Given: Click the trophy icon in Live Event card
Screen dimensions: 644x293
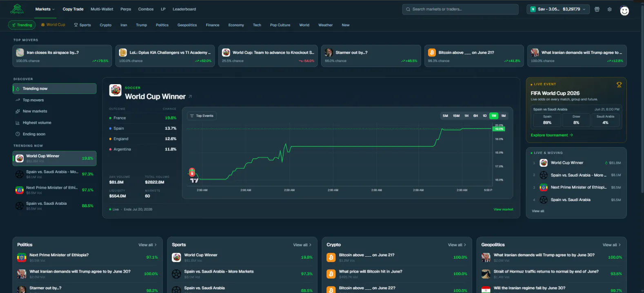Looking at the screenshot, I should point(619,85).
